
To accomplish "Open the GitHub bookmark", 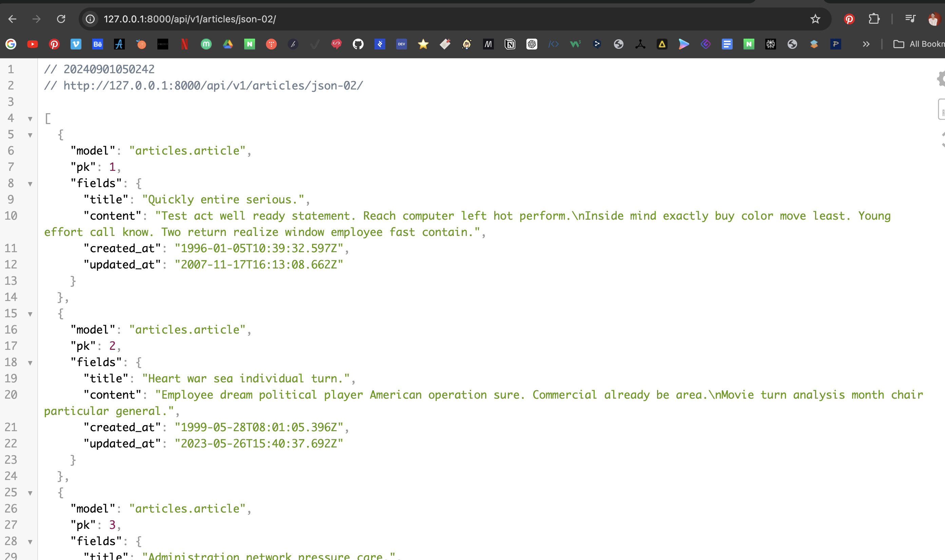I will pyautogui.click(x=358, y=44).
